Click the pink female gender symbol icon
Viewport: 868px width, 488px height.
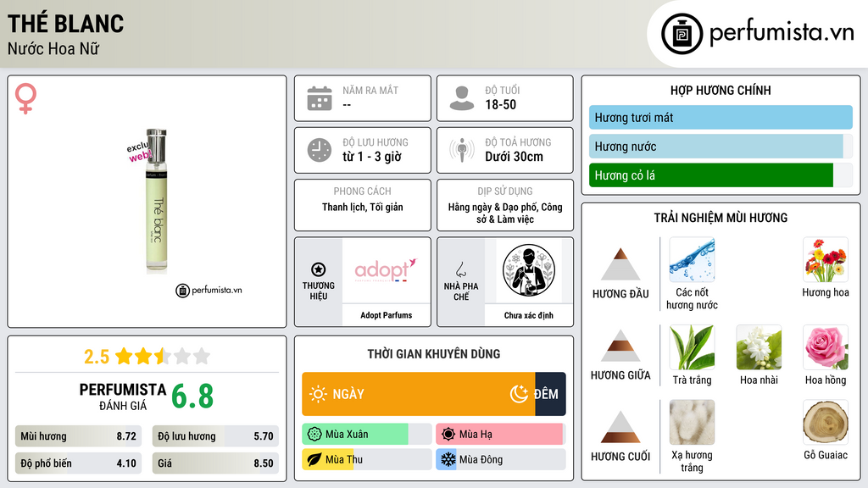pyautogui.click(x=25, y=98)
